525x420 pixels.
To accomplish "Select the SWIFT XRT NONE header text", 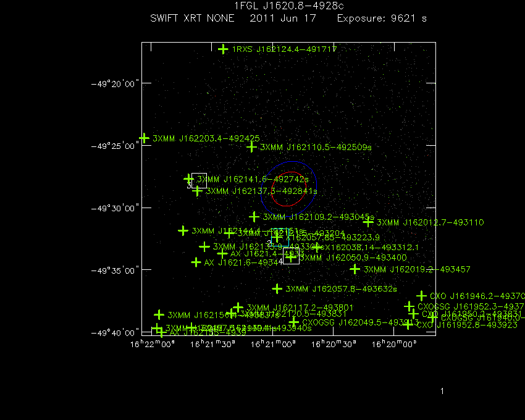I will pyautogui.click(x=192, y=19).
